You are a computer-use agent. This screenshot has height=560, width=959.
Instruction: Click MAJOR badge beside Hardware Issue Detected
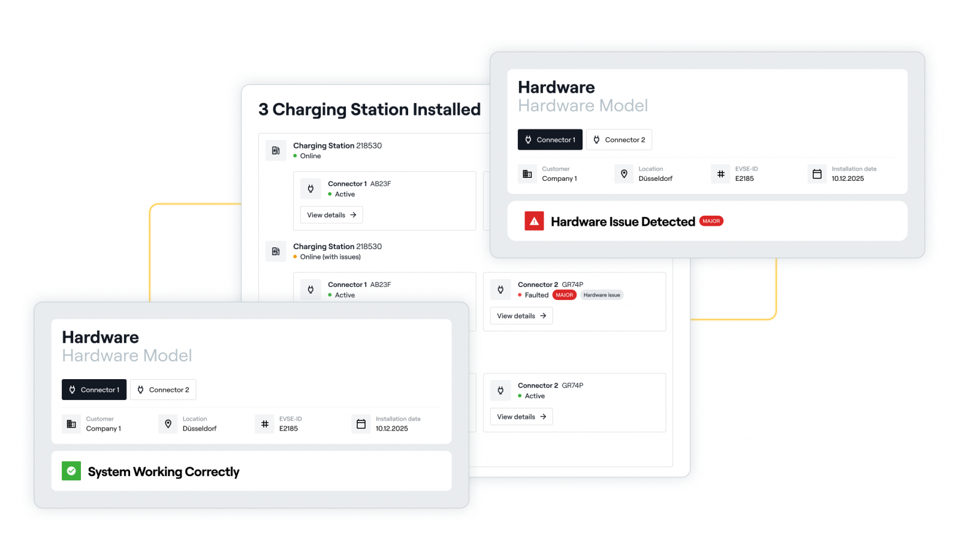click(x=711, y=221)
